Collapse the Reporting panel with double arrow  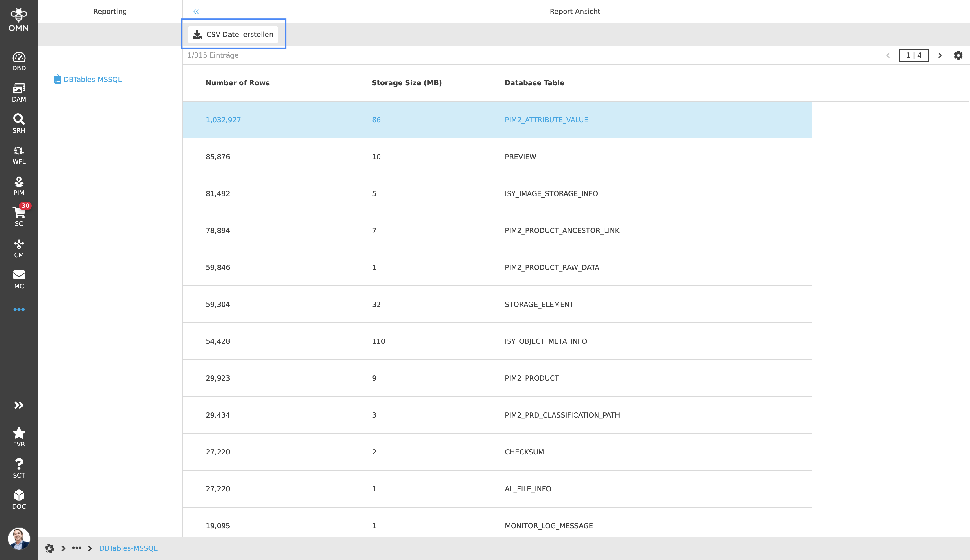click(196, 12)
